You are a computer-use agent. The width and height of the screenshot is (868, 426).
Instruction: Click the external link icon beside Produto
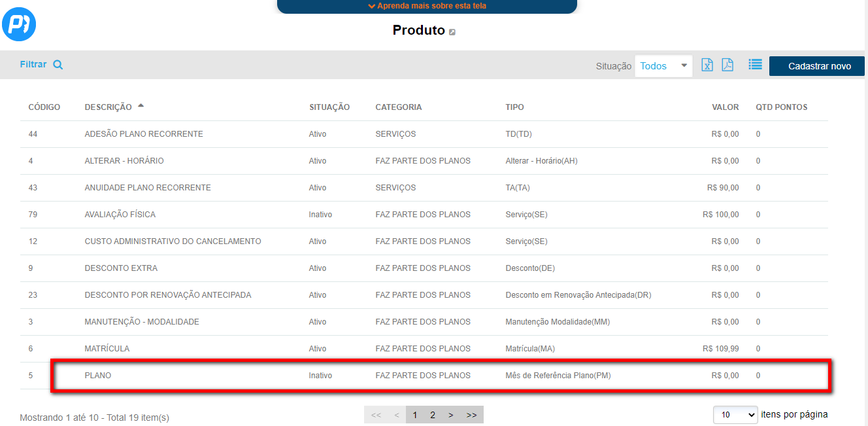pos(452,32)
